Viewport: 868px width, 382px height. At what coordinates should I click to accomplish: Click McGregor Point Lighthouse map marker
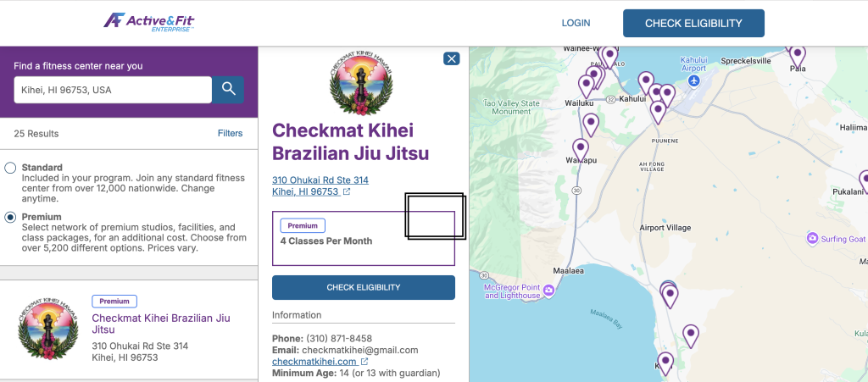pyautogui.click(x=548, y=291)
